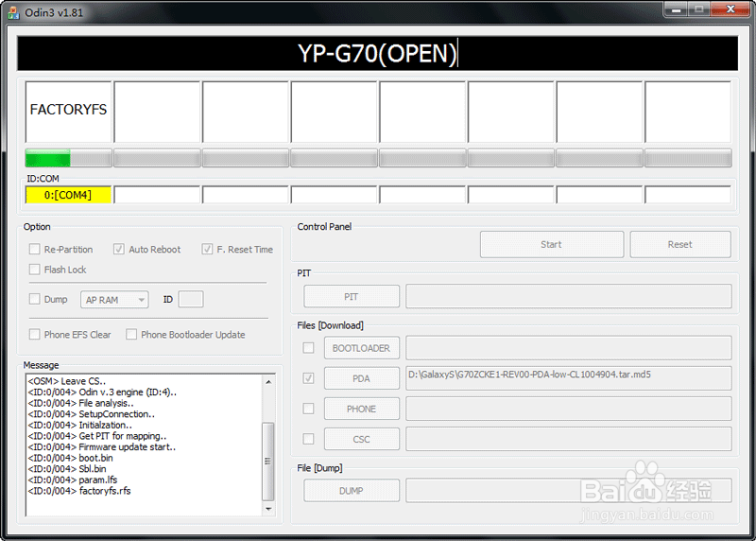This screenshot has height=541, width=756.
Task: Click the FACTORYFS status box
Action: [68, 112]
